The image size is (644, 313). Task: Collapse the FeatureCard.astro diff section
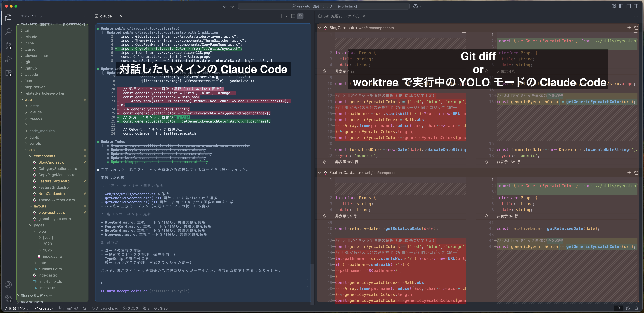pos(320,173)
